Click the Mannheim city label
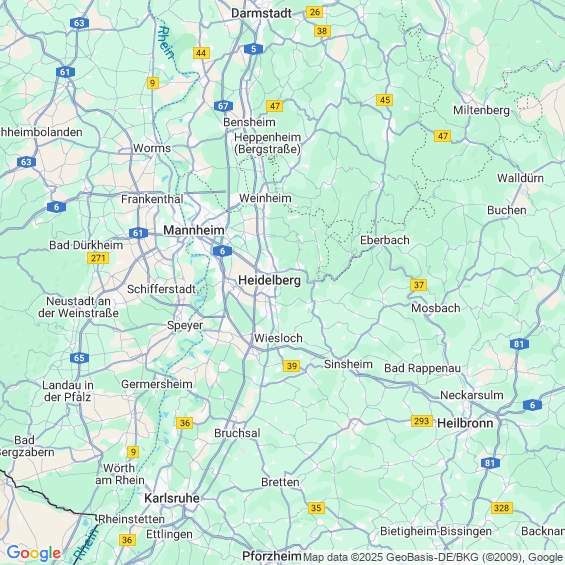This screenshot has height=565, width=565. tap(194, 230)
